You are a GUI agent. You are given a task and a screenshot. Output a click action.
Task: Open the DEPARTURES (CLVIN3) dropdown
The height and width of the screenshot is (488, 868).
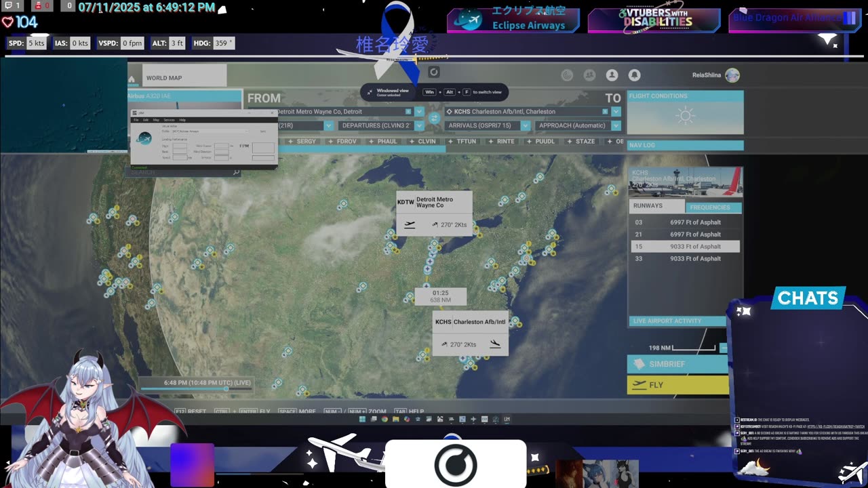382,125
